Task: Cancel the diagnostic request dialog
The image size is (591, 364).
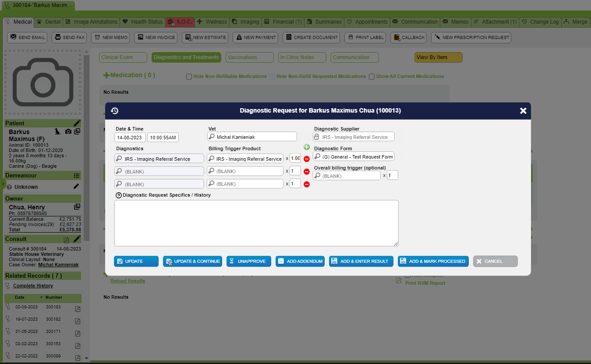Action: [495, 261]
